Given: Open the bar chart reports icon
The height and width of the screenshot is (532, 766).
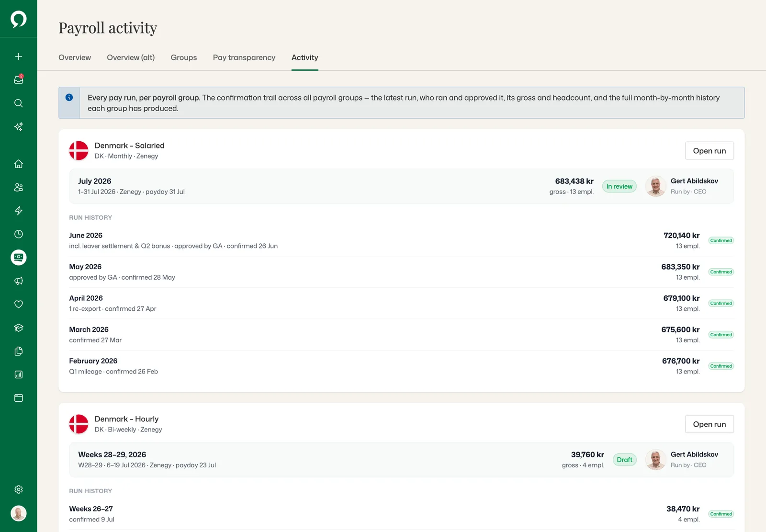Looking at the screenshot, I should (19, 374).
